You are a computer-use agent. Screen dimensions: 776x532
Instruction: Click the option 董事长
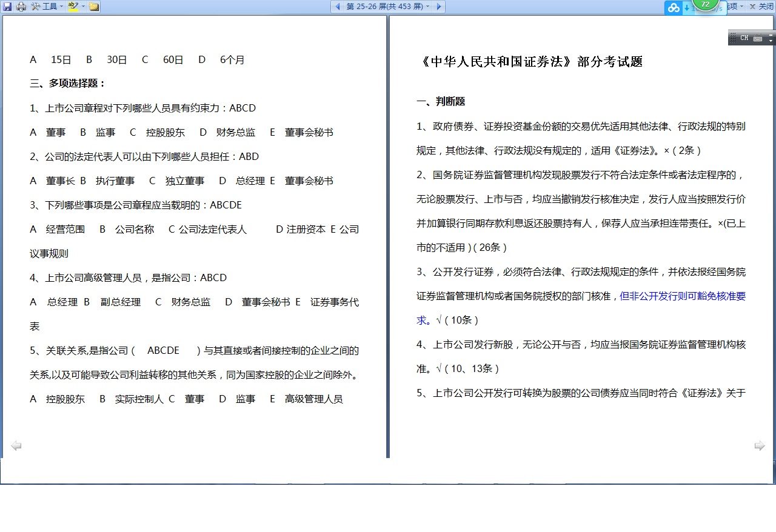pyautogui.click(x=61, y=181)
